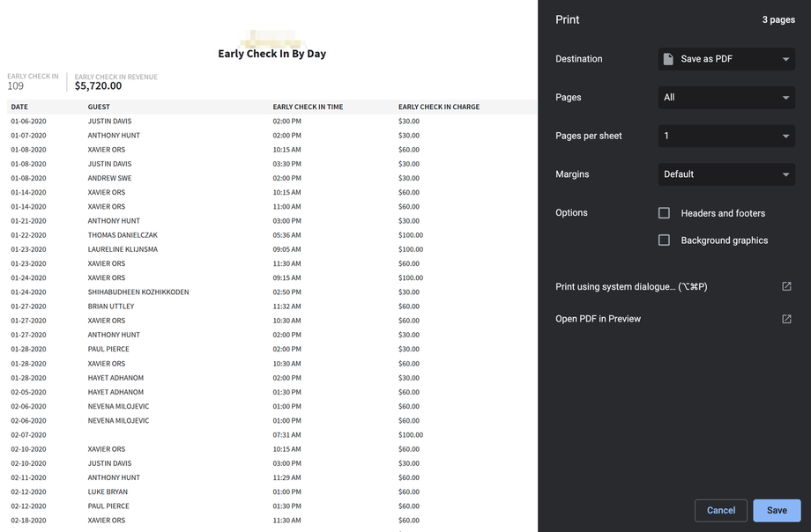Click the Cancel button
This screenshot has height=532, width=811.
[720, 510]
